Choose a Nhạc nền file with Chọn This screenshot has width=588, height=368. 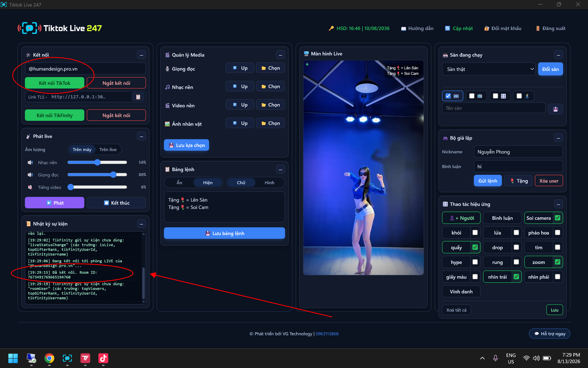click(x=271, y=86)
